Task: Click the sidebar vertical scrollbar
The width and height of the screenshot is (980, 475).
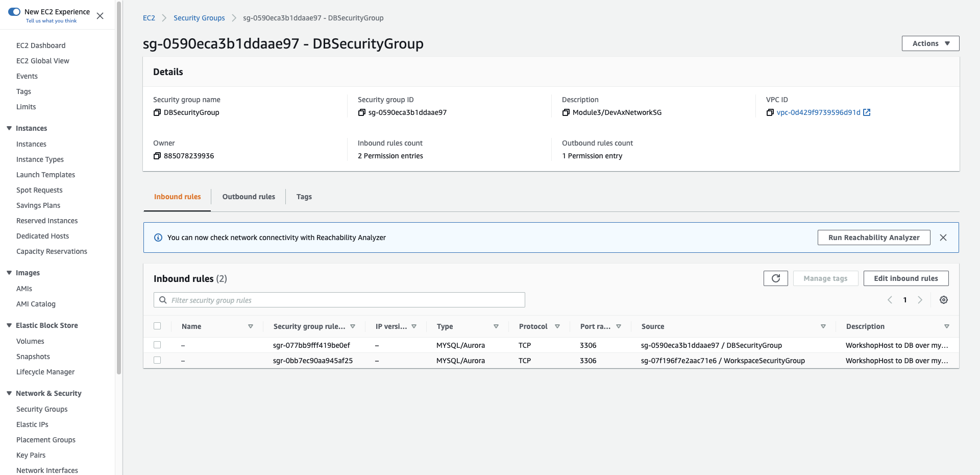Action: [x=119, y=188]
